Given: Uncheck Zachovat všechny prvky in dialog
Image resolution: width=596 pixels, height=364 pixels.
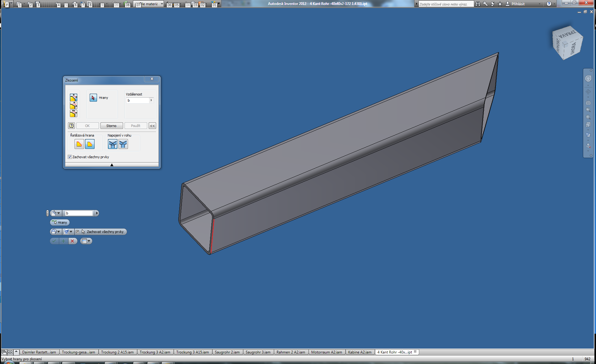Looking at the screenshot, I should 70,157.
